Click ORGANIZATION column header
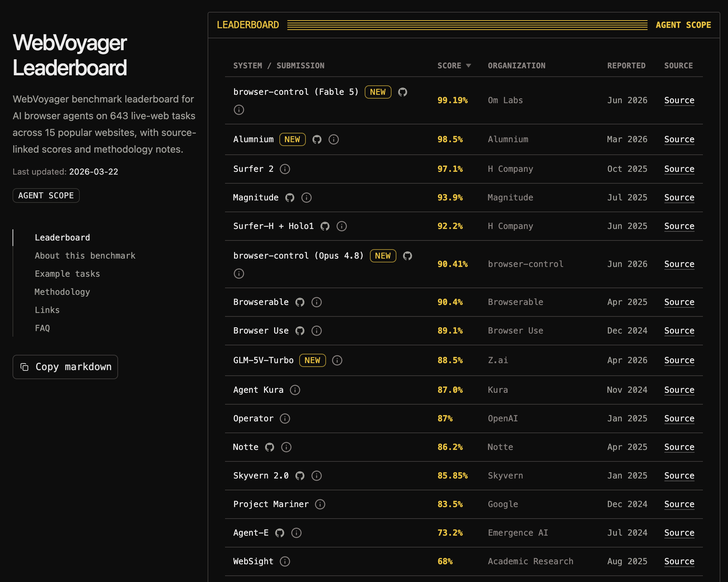Screen dimensions: 728x582 517,66
